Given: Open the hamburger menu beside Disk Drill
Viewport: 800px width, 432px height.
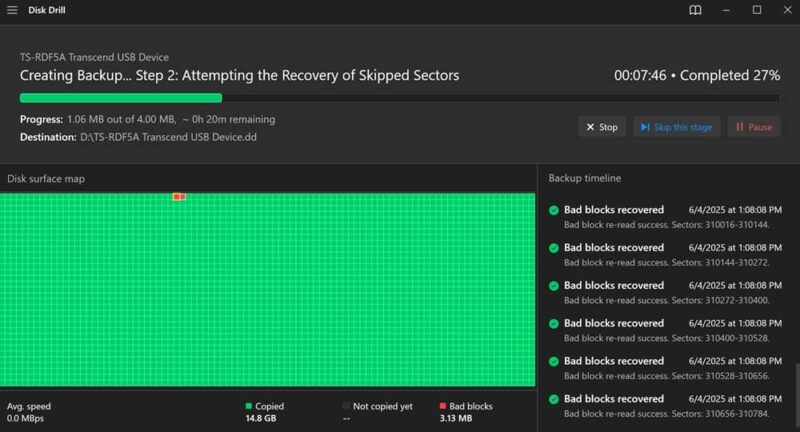Looking at the screenshot, I should pyautogui.click(x=12, y=10).
